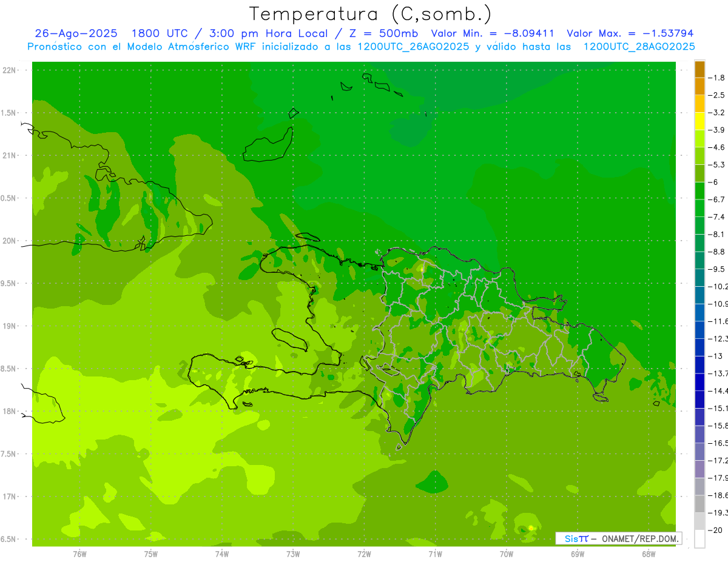Screen dimensions: 728x562
Task: Click the validity time "1200UTC_28AGO2025"
Action: click(x=639, y=47)
